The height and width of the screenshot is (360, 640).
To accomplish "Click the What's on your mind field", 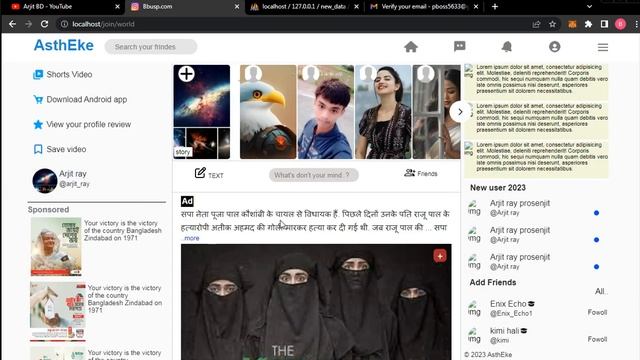I will pos(313,175).
